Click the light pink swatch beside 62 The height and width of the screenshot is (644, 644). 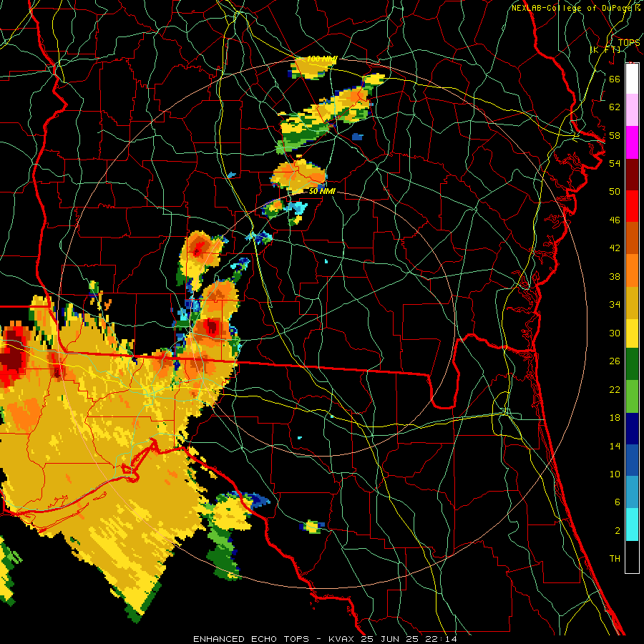pyautogui.click(x=632, y=109)
